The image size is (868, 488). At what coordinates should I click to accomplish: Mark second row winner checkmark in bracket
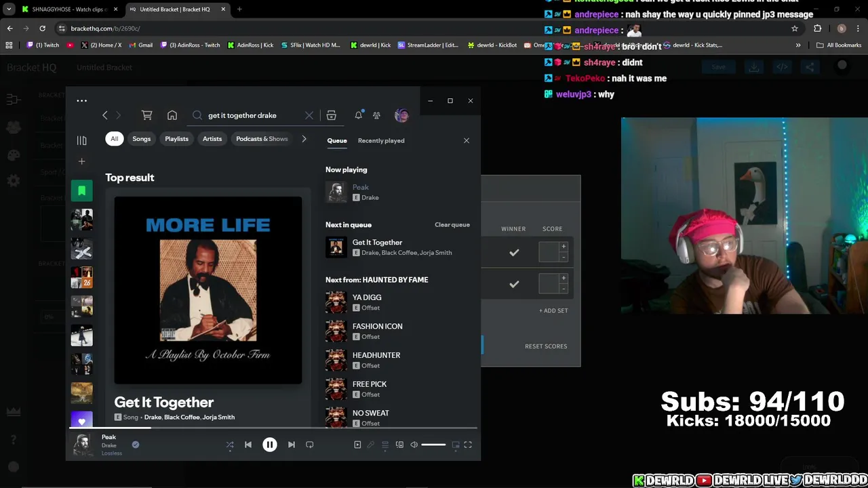(514, 285)
